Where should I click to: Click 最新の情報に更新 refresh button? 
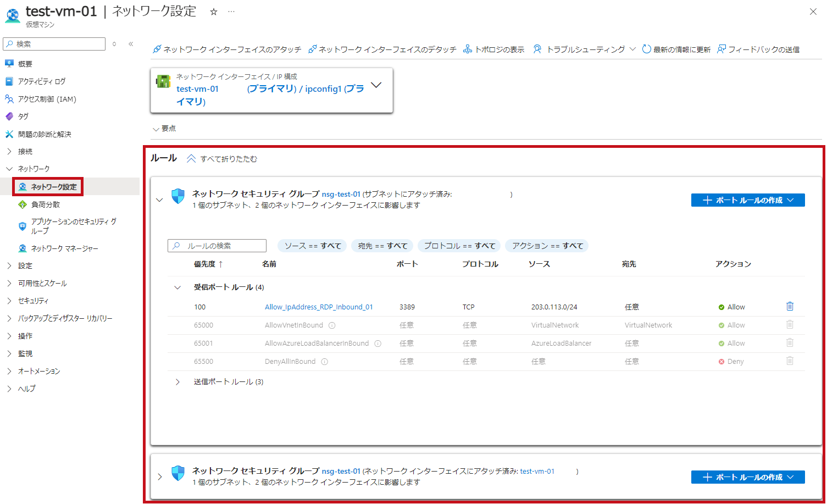click(x=676, y=49)
